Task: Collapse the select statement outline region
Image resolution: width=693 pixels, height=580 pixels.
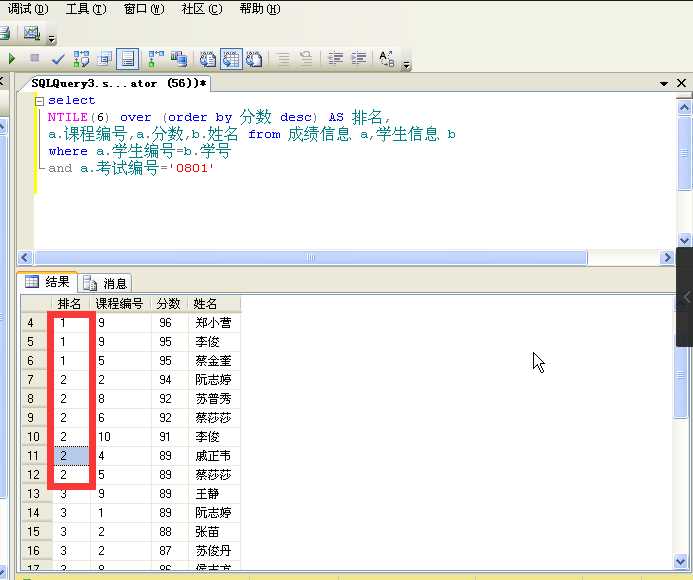Action: click(x=40, y=101)
